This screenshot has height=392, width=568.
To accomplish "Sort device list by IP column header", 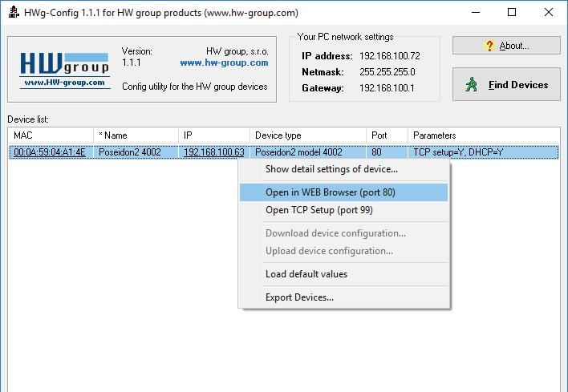I will tap(214, 135).
